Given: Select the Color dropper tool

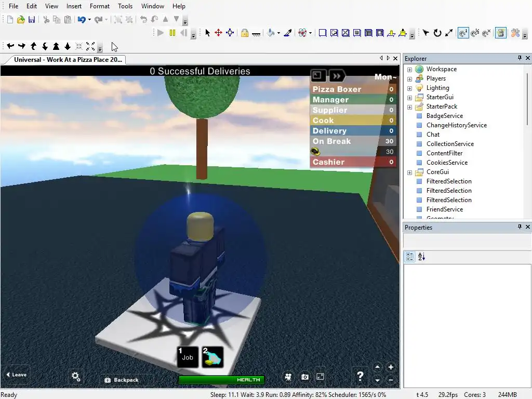Looking at the screenshot, I should (288, 33).
